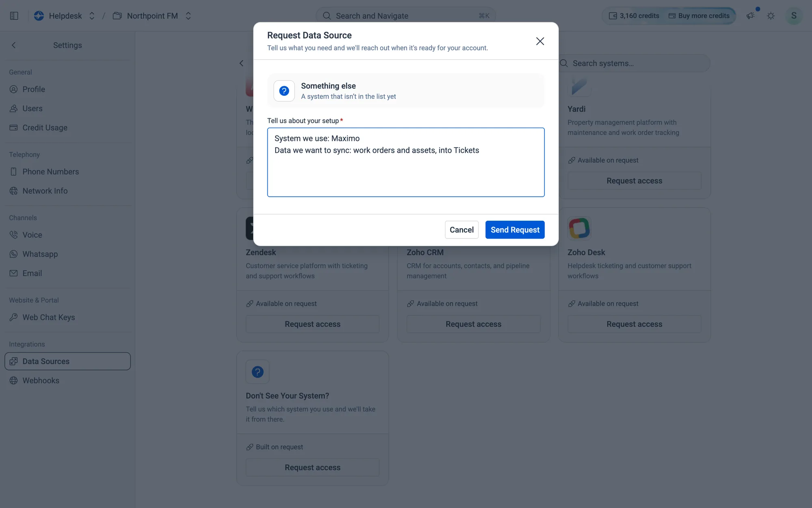Open the user avatar S
The width and height of the screenshot is (812, 508).
[x=794, y=16]
